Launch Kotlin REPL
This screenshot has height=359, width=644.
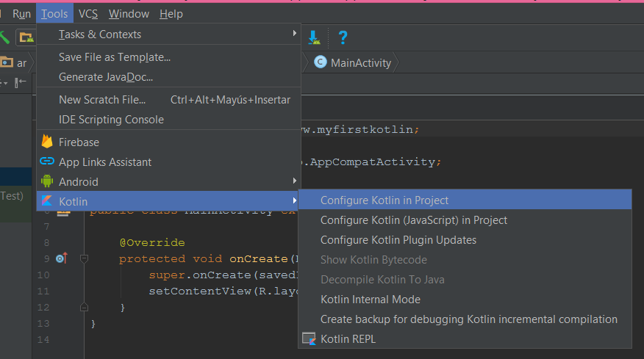(x=465, y=339)
